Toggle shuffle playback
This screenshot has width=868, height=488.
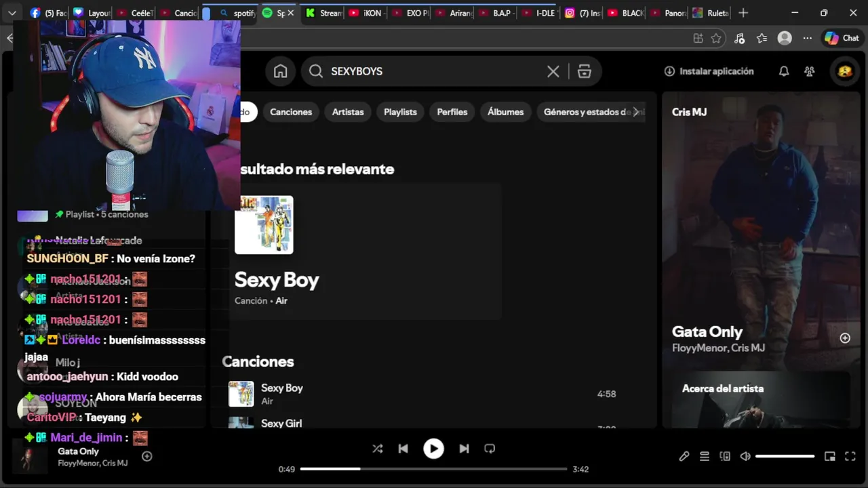[x=378, y=449]
